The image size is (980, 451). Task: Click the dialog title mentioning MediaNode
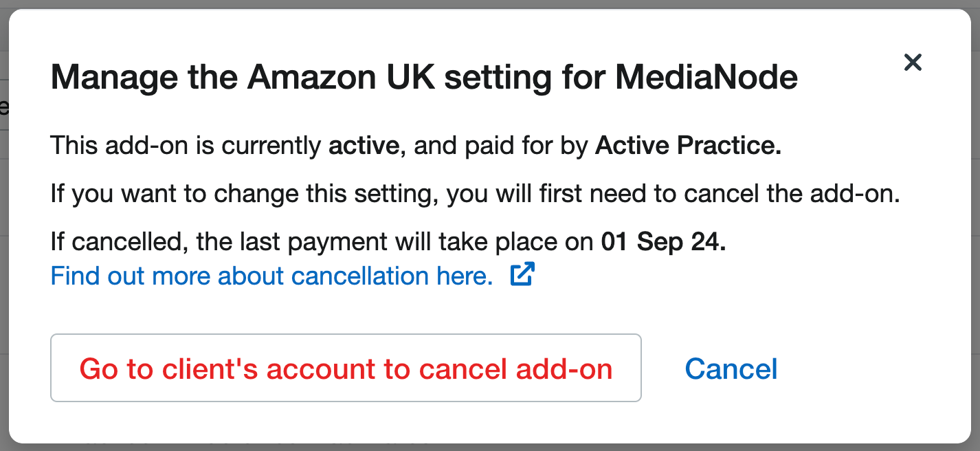click(424, 77)
